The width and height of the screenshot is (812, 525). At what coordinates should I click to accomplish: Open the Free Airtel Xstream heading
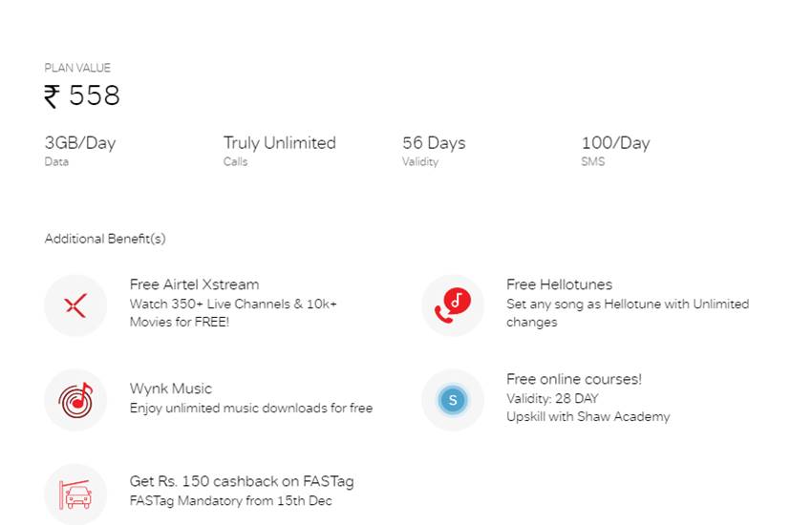(194, 284)
